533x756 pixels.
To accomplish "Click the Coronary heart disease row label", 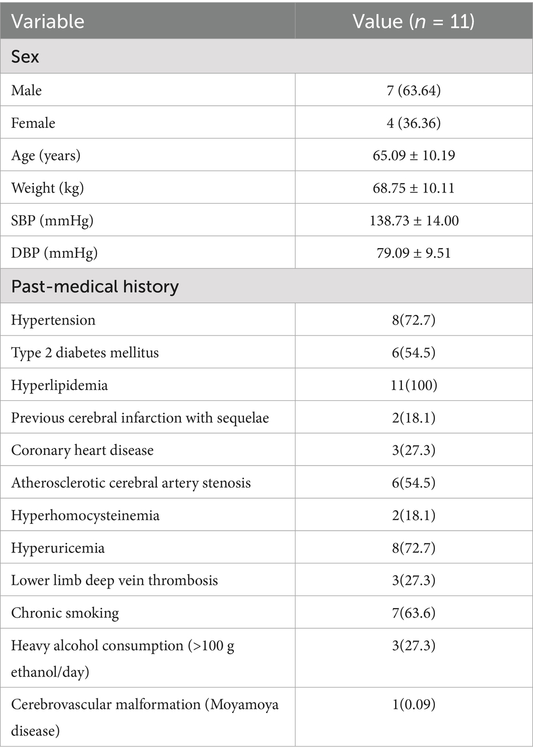I will pos(82,450).
